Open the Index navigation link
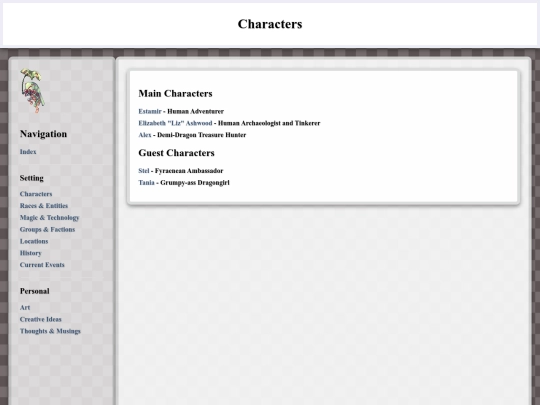Viewport: 540px width, 405px height. (28, 152)
